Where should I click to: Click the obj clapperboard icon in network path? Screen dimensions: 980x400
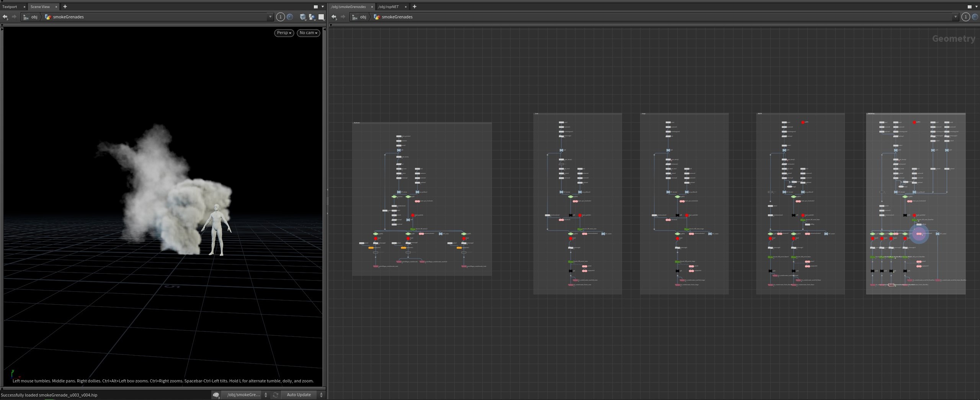pyautogui.click(x=355, y=17)
